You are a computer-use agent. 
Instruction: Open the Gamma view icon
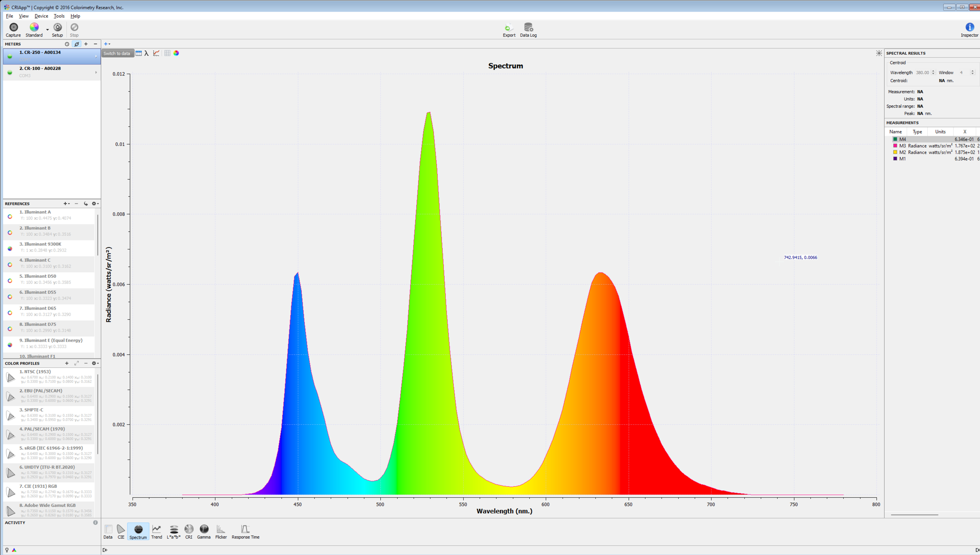pyautogui.click(x=204, y=529)
